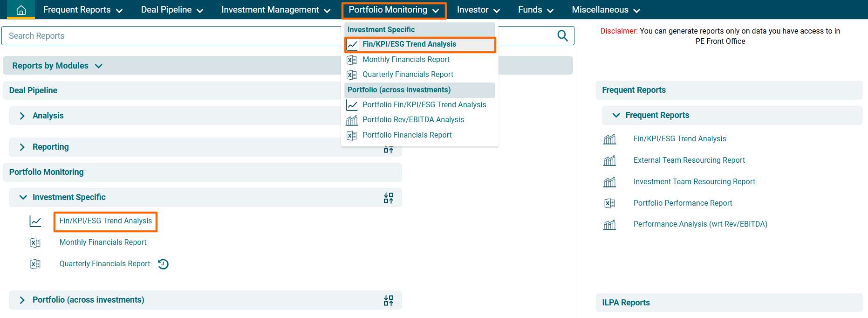The width and height of the screenshot is (868, 318).
Task: Expand the Analysis section
Action: tap(22, 116)
